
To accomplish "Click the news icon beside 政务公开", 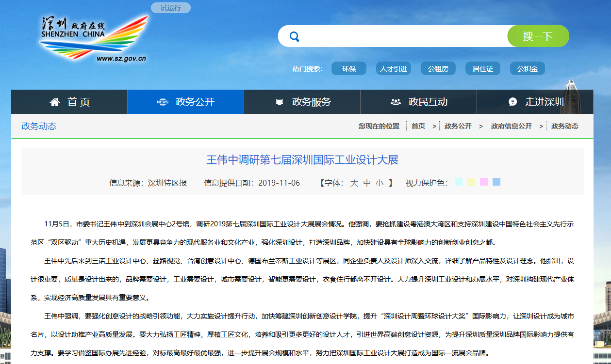I will click(163, 102).
